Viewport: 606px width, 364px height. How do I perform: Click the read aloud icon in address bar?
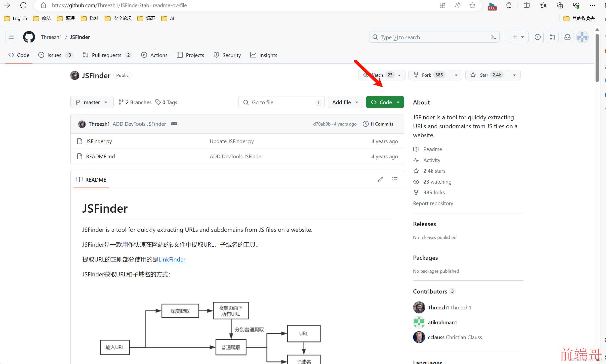(458, 5)
